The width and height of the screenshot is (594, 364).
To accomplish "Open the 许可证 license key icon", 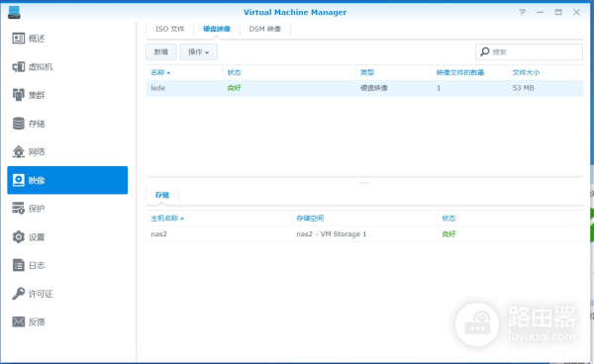I will click(x=18, y=294).
